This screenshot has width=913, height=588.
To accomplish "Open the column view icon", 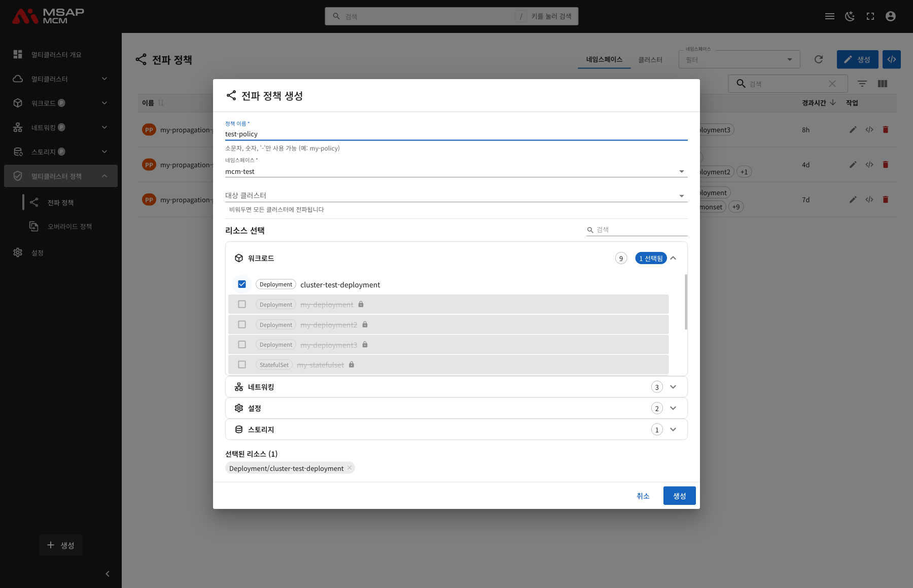I will pyautogui.click(x=883, y=84).
